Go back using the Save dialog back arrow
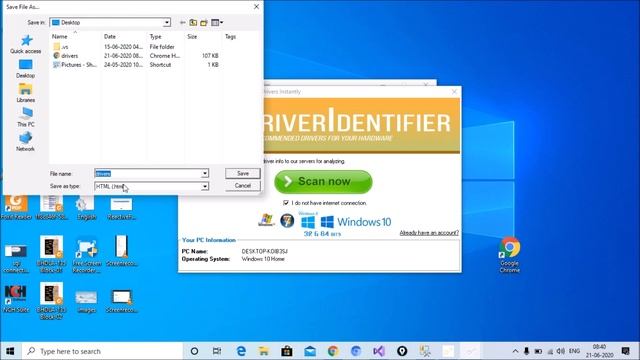 click(x=182, y=22)
